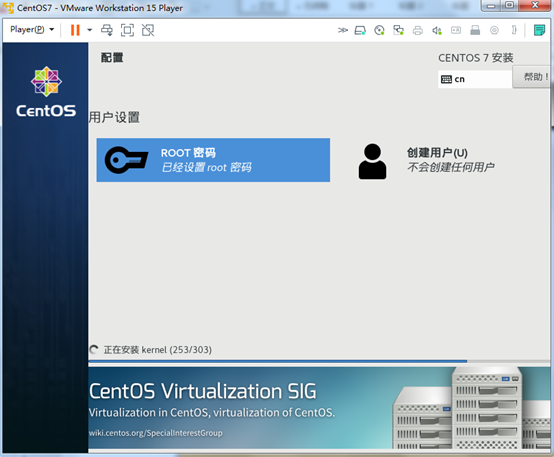Screen dimensions: 554x457
Task: Open ROOT 密码 settings
Action: (213, 160)
